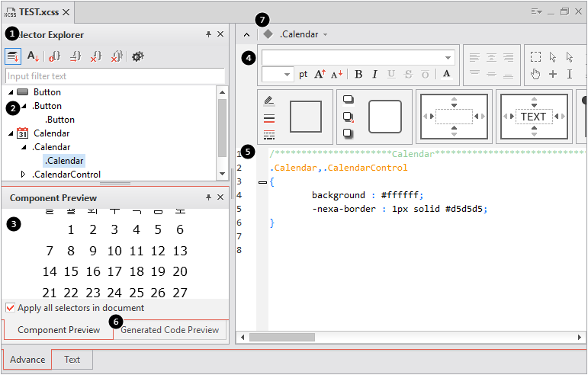Image resolution: width=588 pixels, height=375 pixels.
Task: Open the .Calendar breadcrumb dropdown
Action: [x=326, y=34]
